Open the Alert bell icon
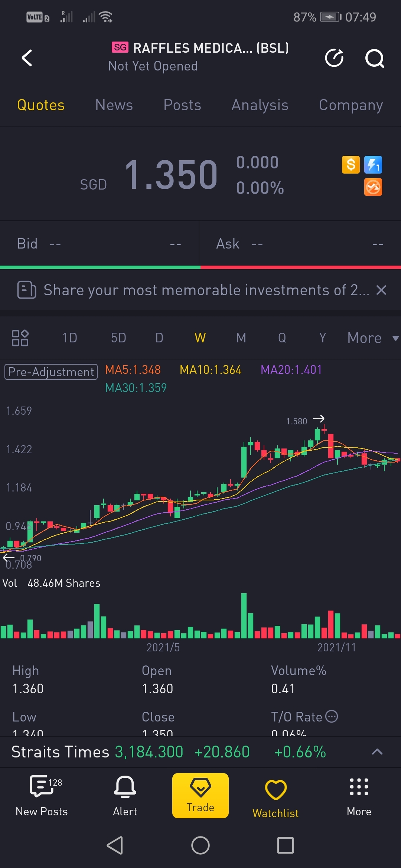401x868 pixels. [x=125, y=795]
